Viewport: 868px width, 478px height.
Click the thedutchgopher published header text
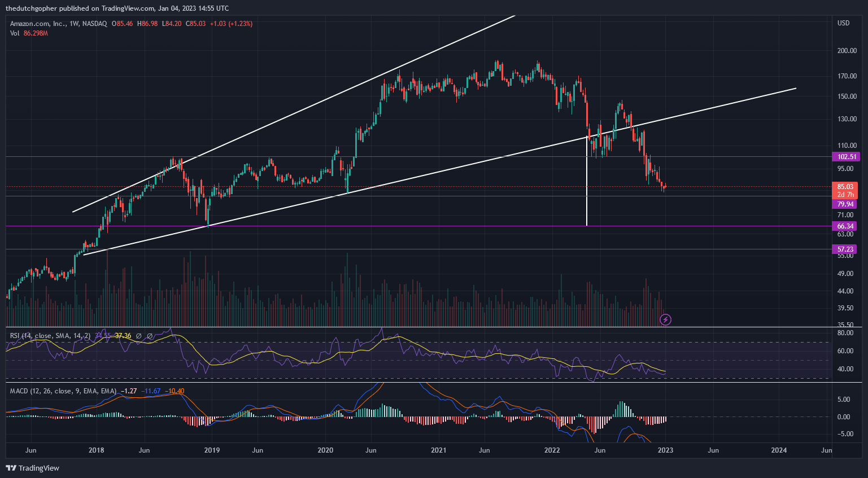(117, 8)
